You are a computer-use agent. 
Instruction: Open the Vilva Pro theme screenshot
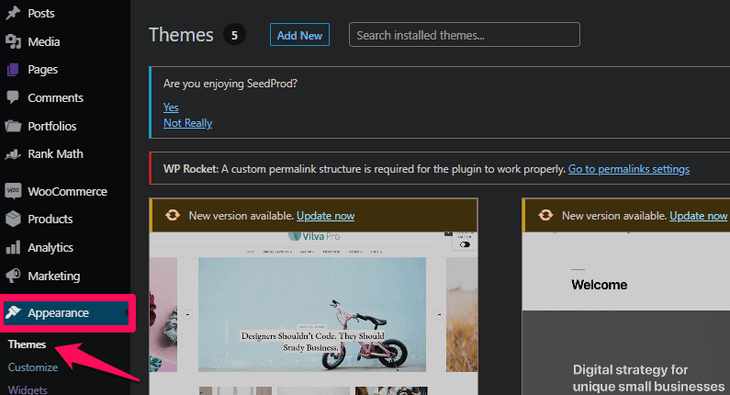tap(313, 313)
